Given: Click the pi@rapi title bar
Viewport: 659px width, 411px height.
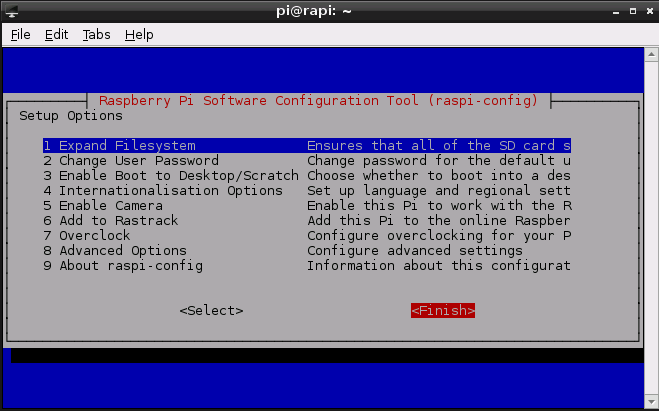Looking at the screenshot, I should (x=329, y=11).
